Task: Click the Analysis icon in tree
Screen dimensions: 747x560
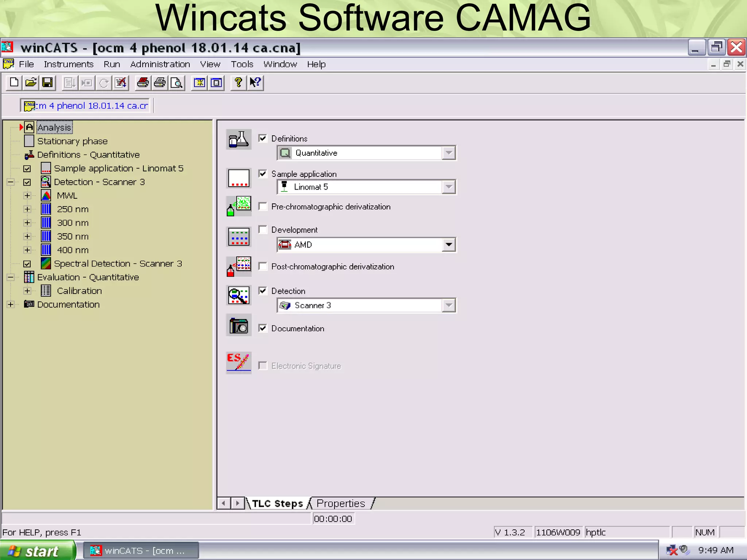Action: (29, 127)
